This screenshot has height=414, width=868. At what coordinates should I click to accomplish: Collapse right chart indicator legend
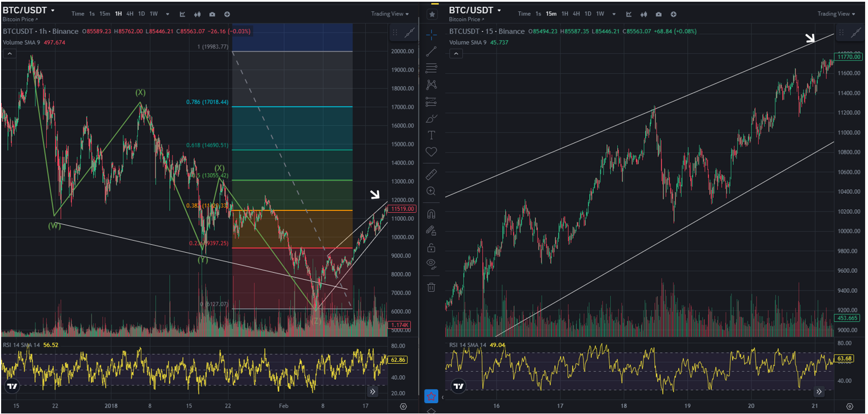tap(456, 54)
